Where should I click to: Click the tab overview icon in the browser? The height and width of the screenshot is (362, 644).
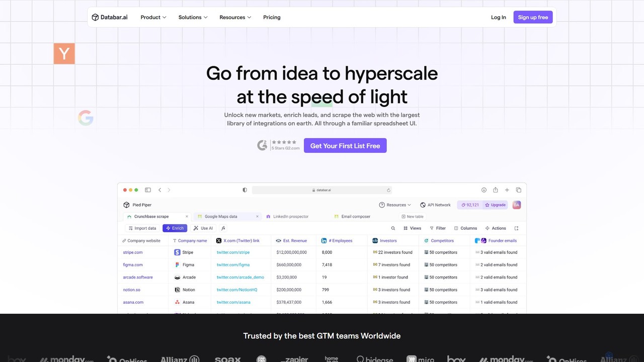coord(519,190)
